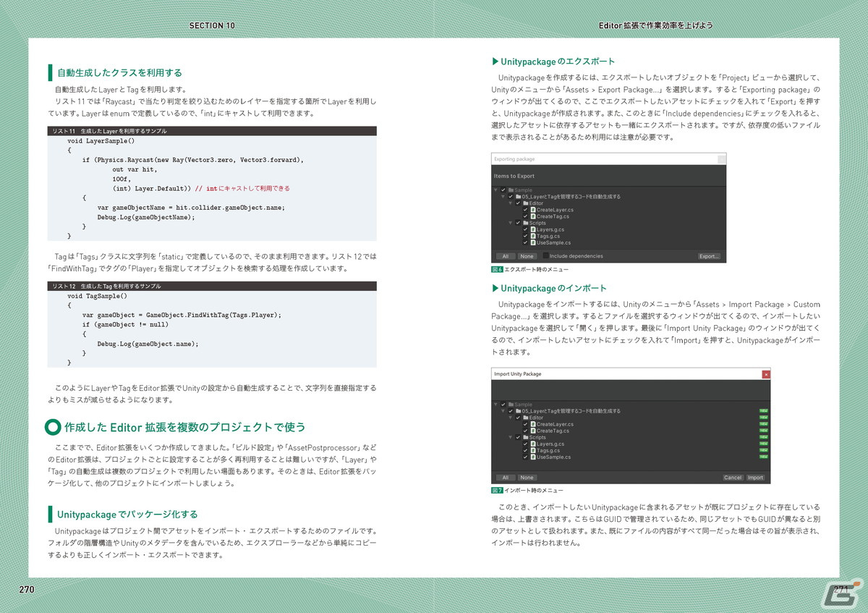Uncheck CreateLayer.cs checkbox in Exporting package

525,210
